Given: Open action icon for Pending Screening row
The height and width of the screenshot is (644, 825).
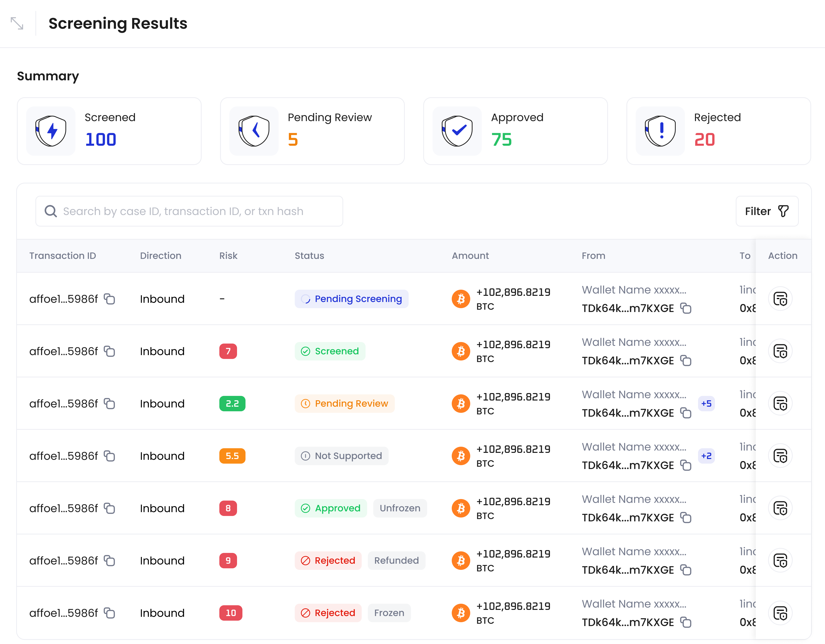Looking at the screenshot, I should pyautogui.click(x=780, y=299).
